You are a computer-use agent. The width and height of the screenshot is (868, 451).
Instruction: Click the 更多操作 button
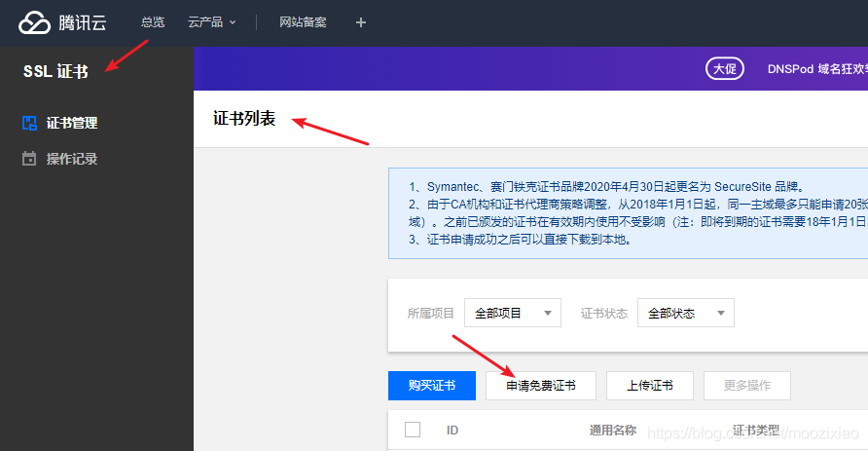tap(747, 386)
